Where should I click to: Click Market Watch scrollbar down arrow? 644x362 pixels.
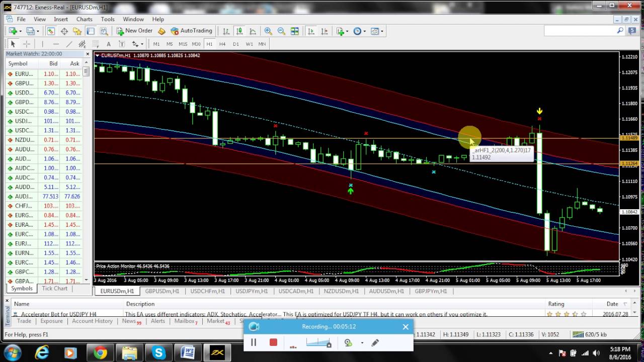click(x=86, y=280)
